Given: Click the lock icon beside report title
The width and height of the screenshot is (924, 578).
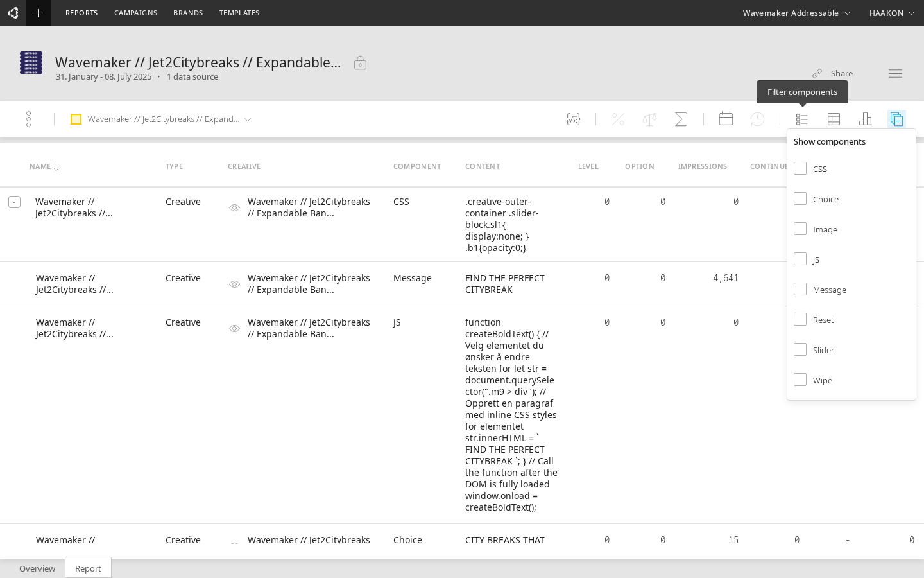Looking at the screenshot, I should point(360,63).
